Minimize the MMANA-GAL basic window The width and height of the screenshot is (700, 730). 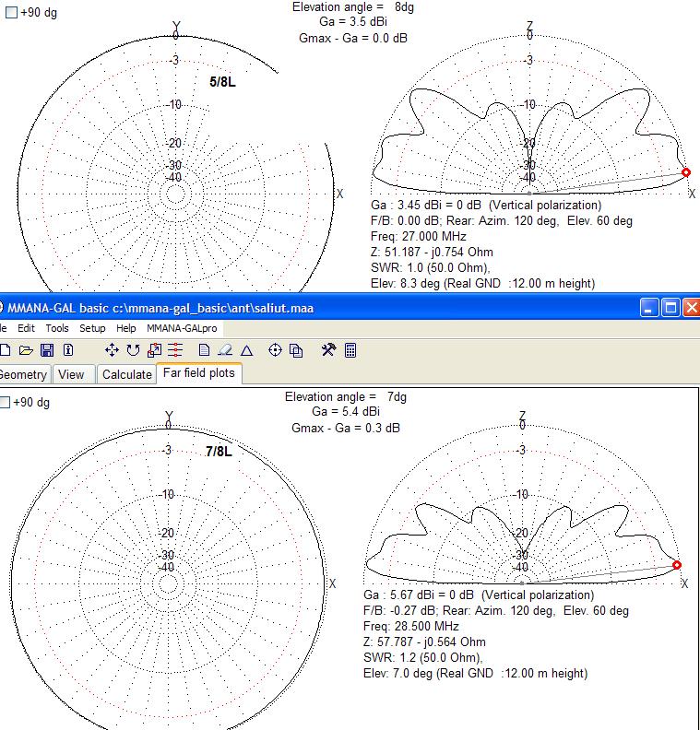tap(648, 308)
